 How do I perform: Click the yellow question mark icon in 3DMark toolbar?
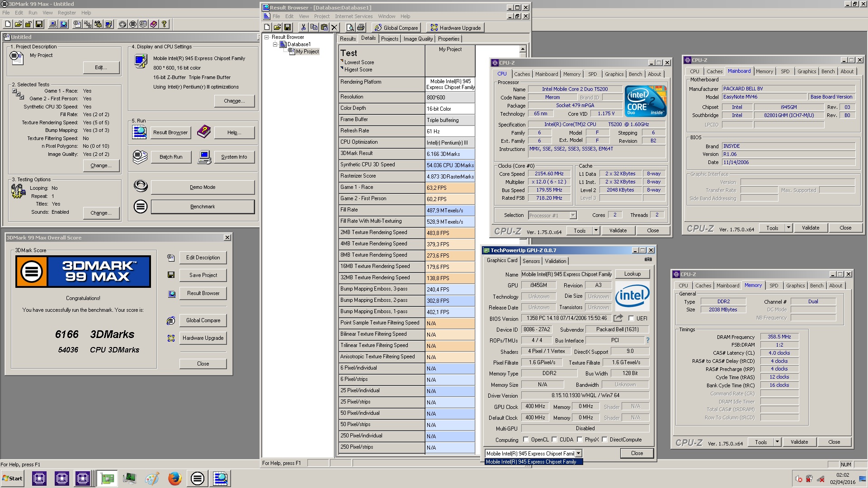tap(164, 24)
